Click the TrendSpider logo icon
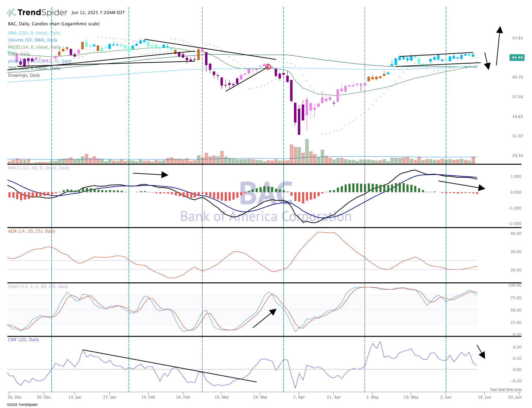The width and height of the screenshot is (532, 408). click(12, 13)
